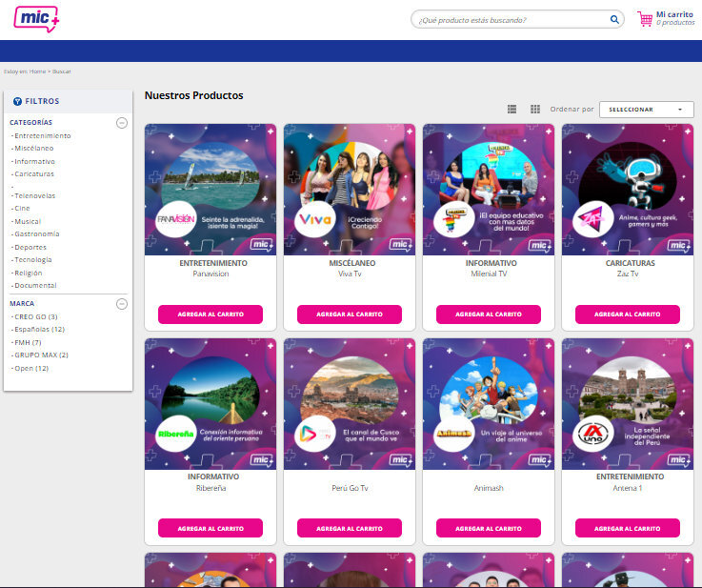Filter by Tecnología category
The height and width of the screenshot is (588, 702).
pyautogui.click(x=33, y=260)
